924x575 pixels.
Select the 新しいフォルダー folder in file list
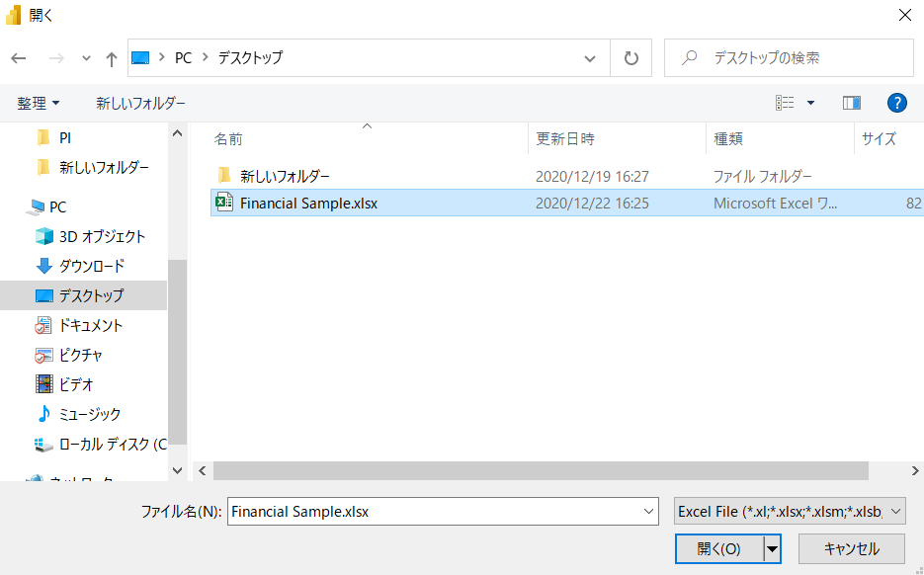(285, 176)
